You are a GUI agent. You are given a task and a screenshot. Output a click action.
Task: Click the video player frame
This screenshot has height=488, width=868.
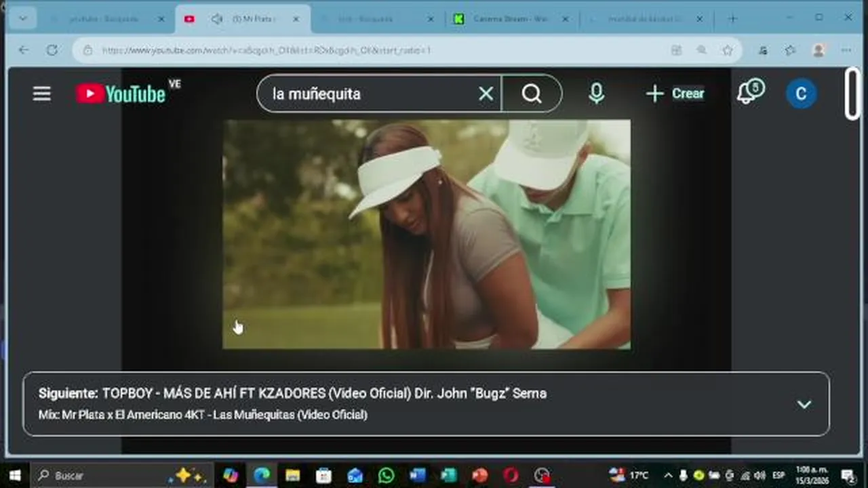427,235
